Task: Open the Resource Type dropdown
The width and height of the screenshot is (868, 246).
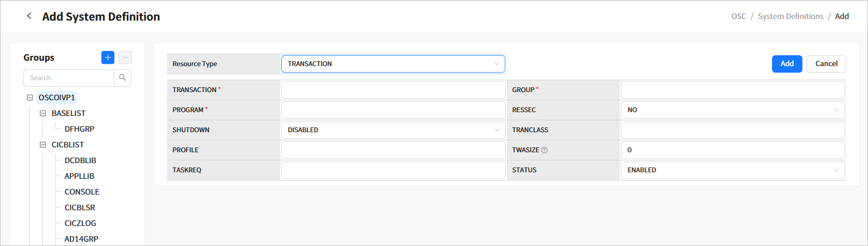Action: [393, 64]
